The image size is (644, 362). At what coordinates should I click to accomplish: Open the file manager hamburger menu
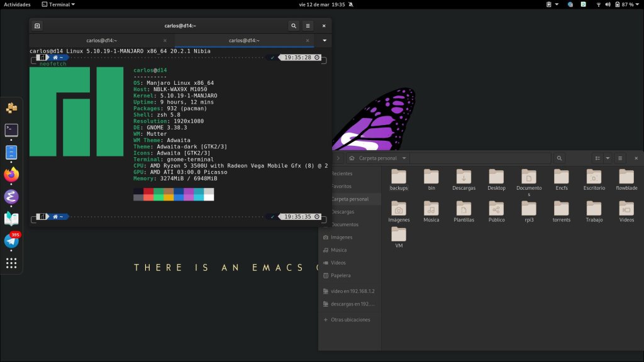point(620,158)
